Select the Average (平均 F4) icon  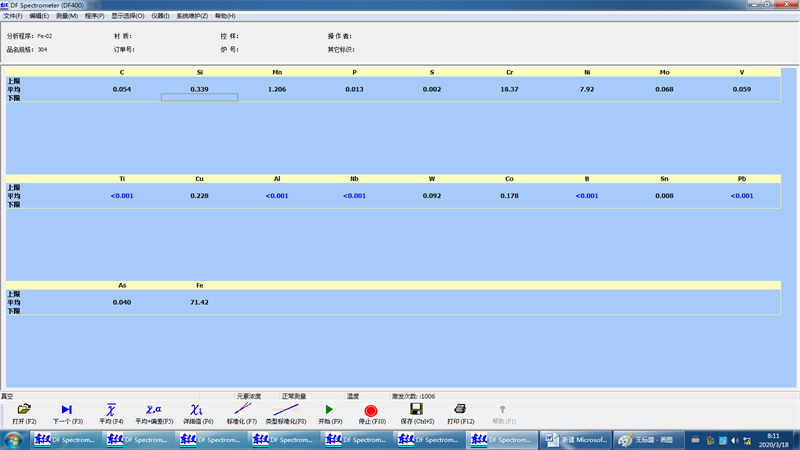111,410
